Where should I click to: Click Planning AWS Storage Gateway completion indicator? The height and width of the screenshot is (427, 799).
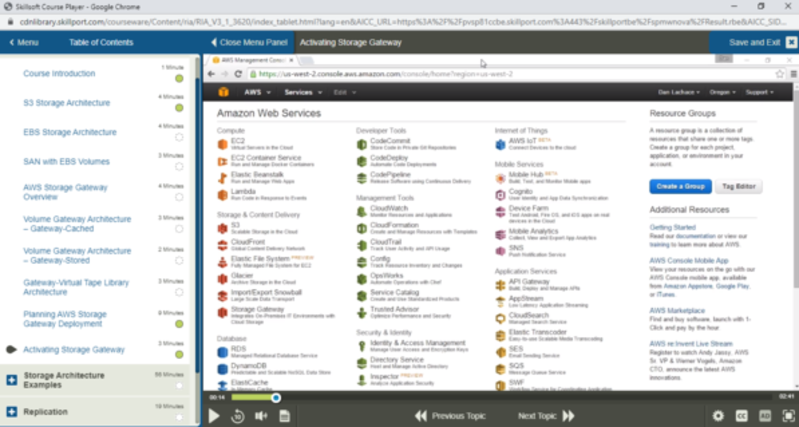pyautogui.click(x=179, y=324)
